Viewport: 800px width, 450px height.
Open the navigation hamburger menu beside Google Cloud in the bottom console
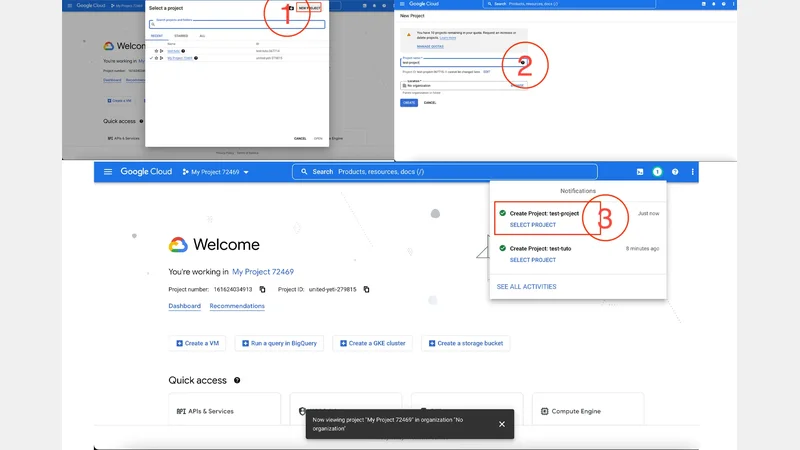[108, 172]
